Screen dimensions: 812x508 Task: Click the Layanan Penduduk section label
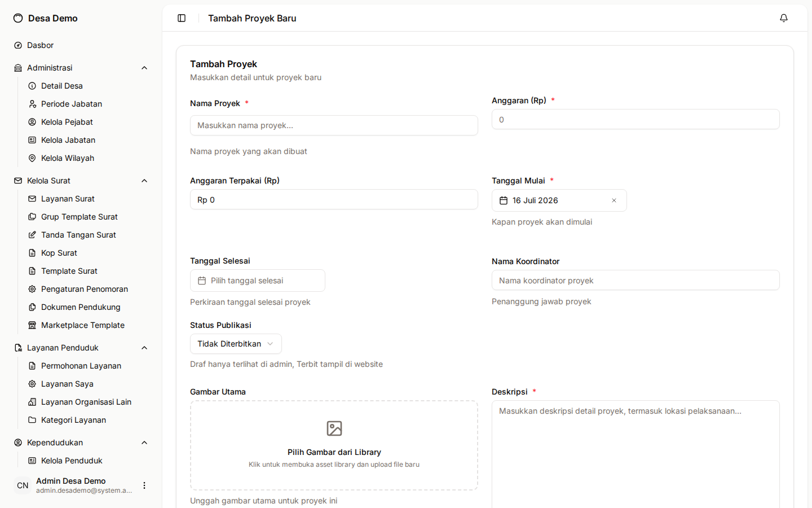click(63, 348)
